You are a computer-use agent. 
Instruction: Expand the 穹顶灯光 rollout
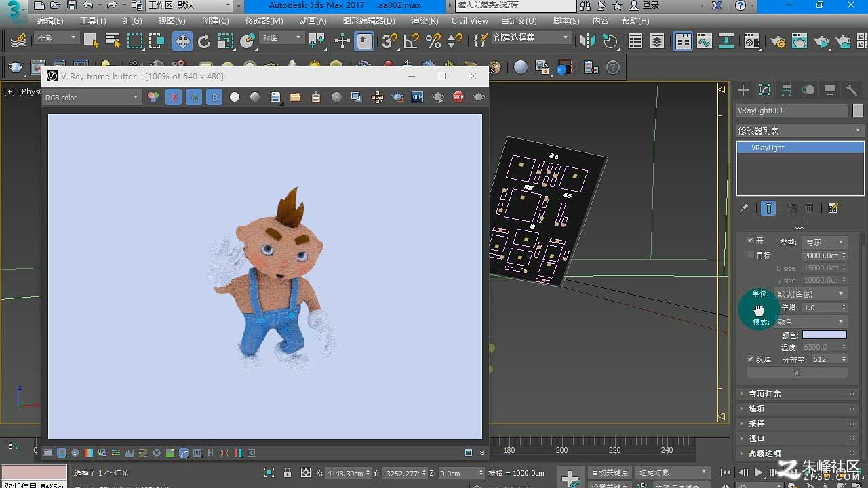[798, 394]
